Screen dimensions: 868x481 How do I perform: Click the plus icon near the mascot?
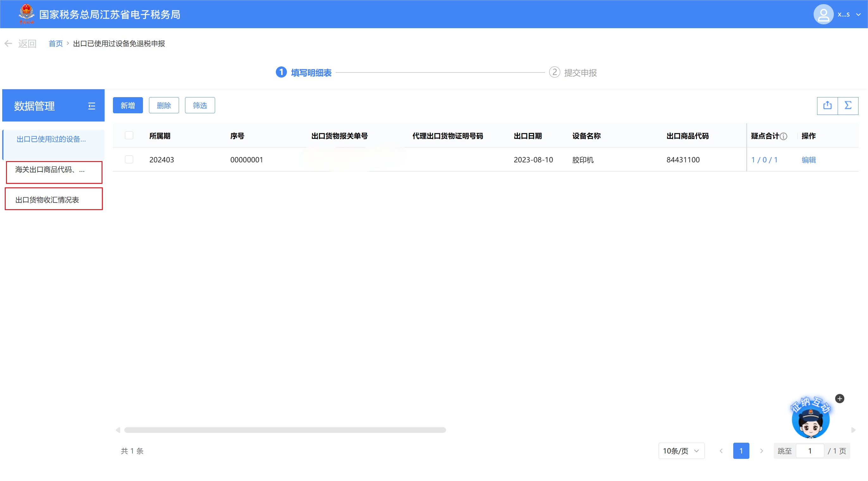pyautogui.click(x=840, y=399)
